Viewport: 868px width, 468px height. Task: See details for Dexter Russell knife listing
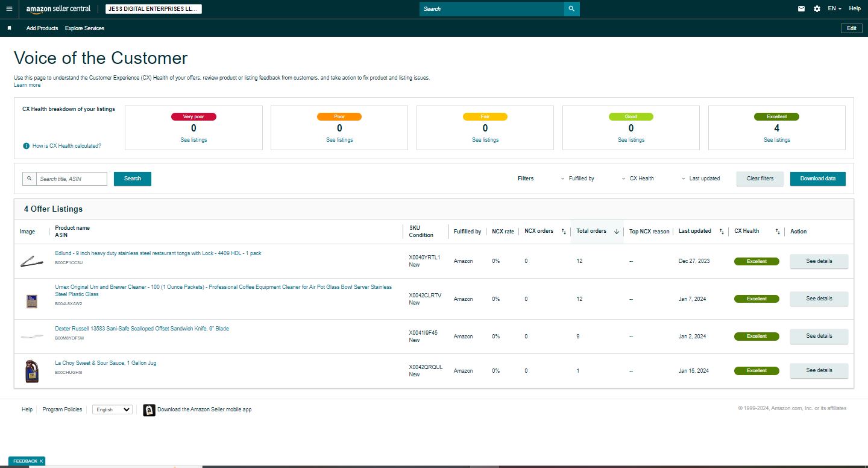(x=819, y=336)
